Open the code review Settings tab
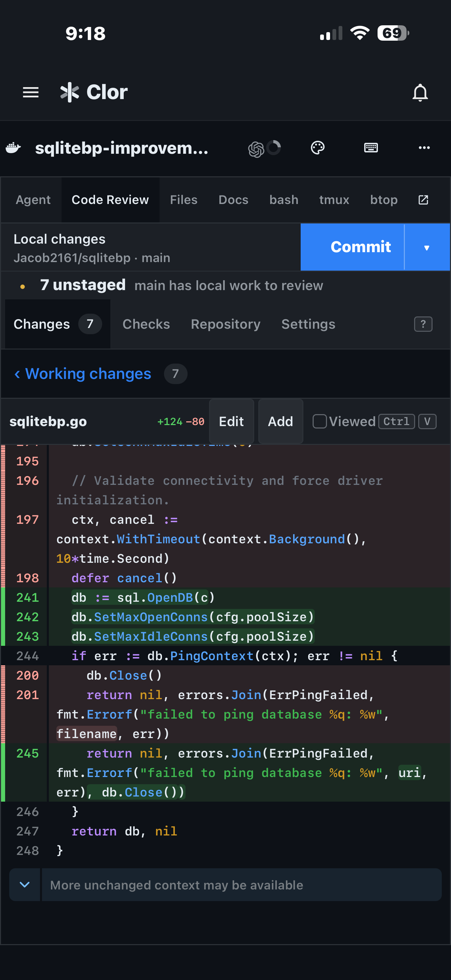Screen dimensions: 451x980 [x=308, y=324]
